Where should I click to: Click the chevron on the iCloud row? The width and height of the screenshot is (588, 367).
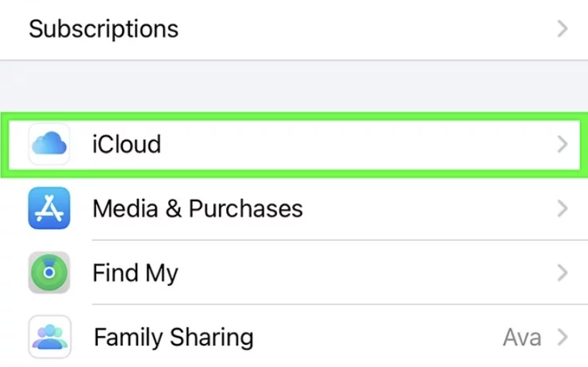pos(562,144)
